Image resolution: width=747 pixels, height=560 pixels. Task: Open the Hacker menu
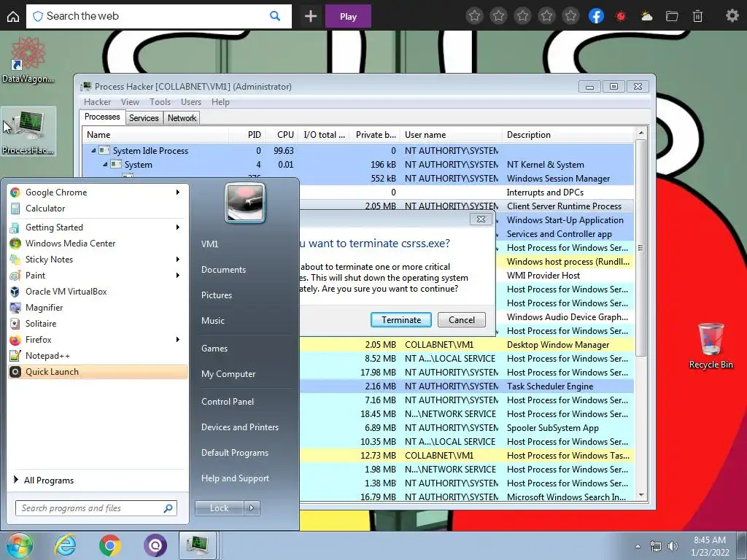pos(97,102)
